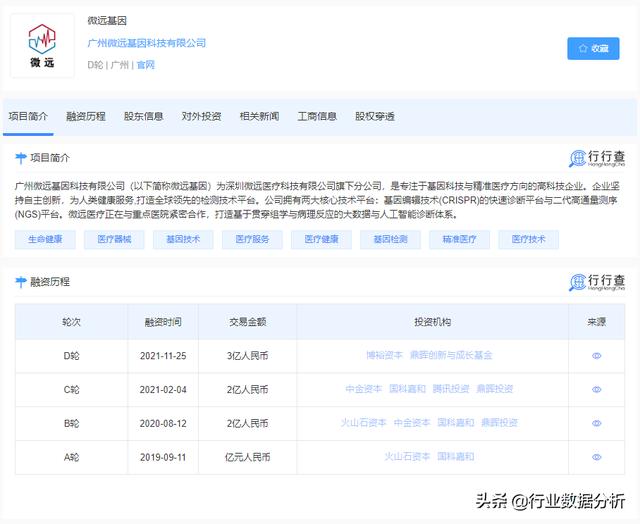This screenshot has width=640, height=524.
Task: Select the 3亿人民币 amount cell
Action: point(247,356)
